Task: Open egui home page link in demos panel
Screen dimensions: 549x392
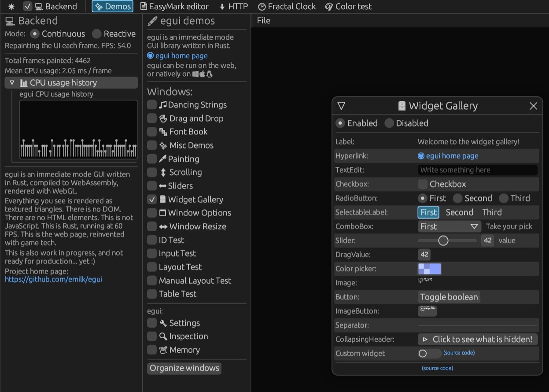Action: pos(177,55)
